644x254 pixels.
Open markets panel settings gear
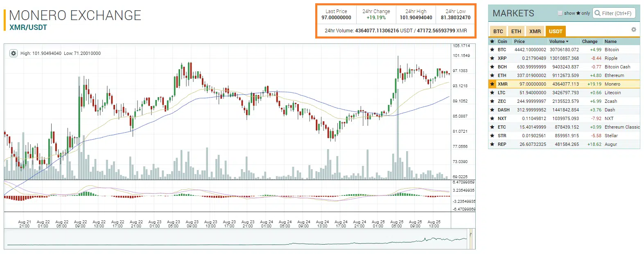click(x=634, y=29)
